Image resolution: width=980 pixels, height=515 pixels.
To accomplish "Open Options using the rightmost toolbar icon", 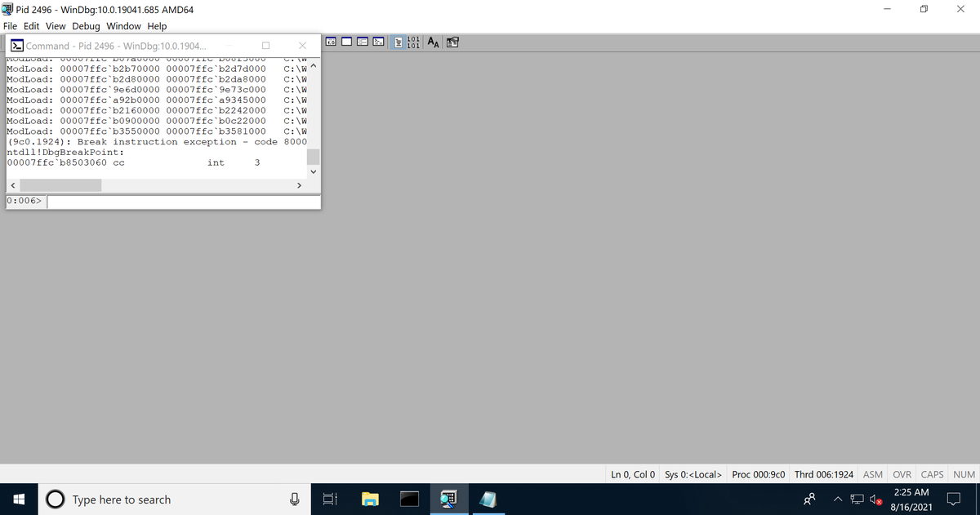I will tap(452, 42).
